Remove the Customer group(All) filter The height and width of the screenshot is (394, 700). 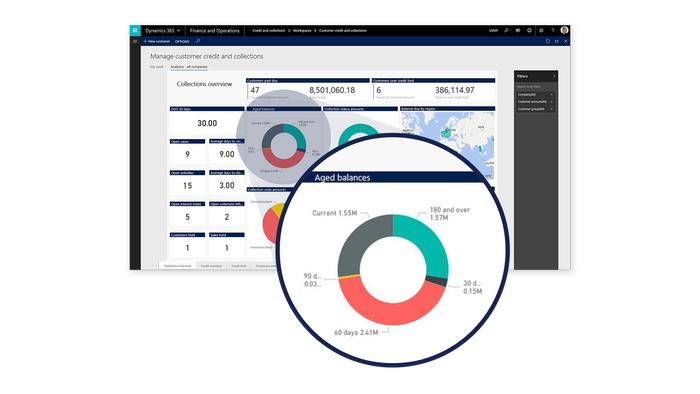point(551,109)
